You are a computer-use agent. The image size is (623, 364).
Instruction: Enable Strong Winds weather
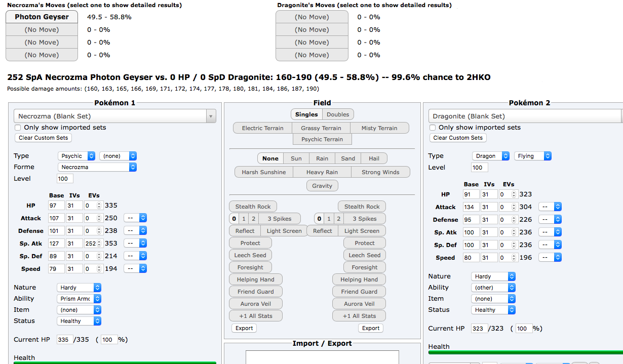380,172
